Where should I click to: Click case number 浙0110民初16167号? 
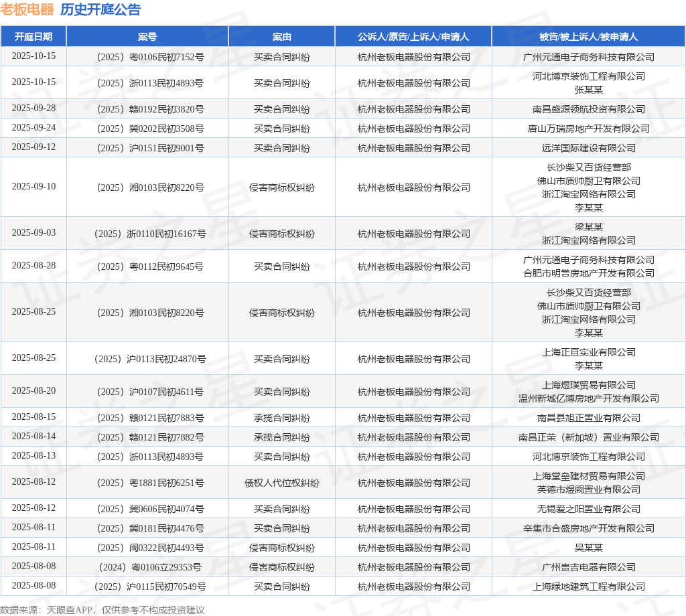(x=151, y=234)
